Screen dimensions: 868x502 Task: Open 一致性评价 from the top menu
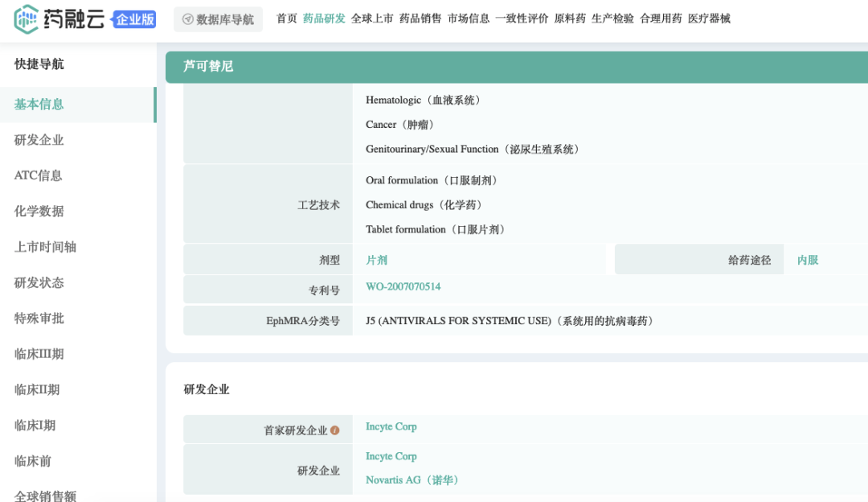pyautogui.click(x=522, y=19)
